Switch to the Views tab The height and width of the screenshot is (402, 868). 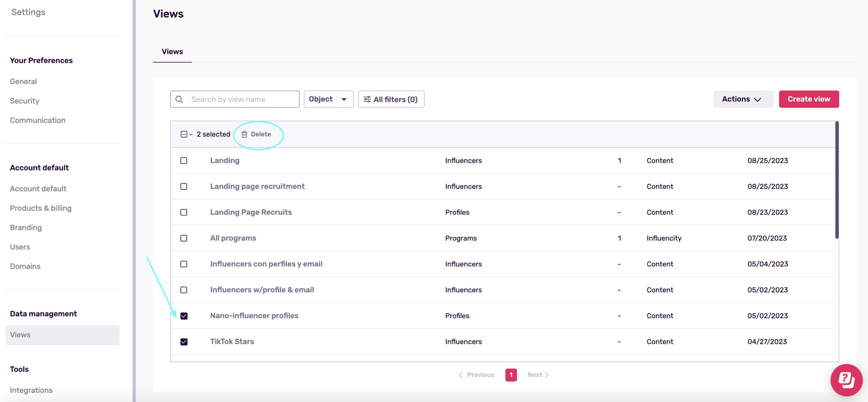click(172, 52)
